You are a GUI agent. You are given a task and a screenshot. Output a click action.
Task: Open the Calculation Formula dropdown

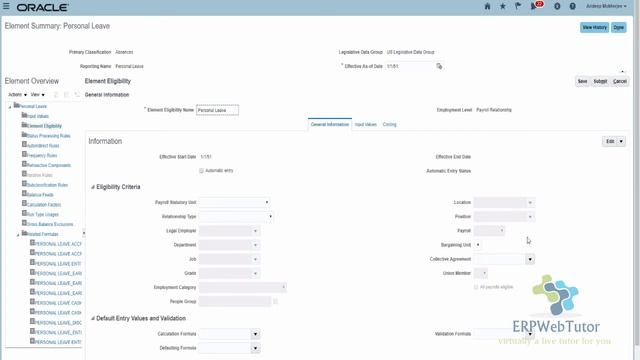tap(255, 334)
